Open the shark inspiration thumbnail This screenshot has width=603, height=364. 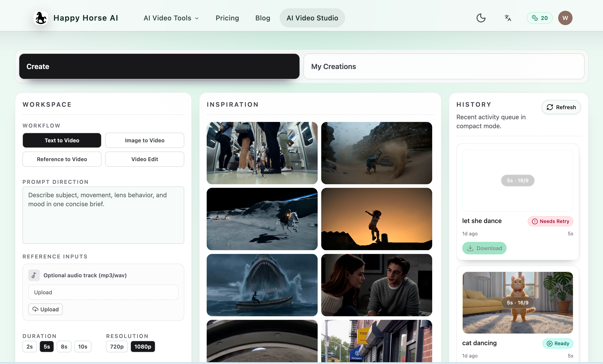tap(262, 285)
